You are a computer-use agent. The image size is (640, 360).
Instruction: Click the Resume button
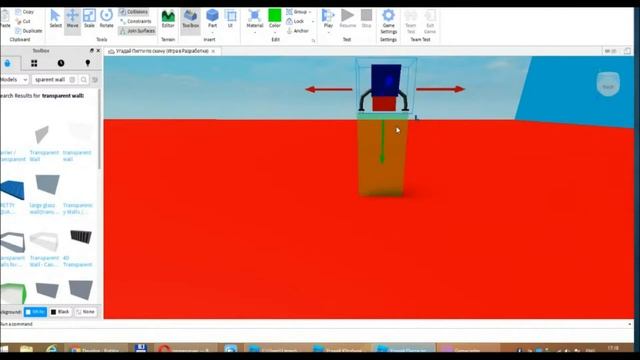coord(348,19)
